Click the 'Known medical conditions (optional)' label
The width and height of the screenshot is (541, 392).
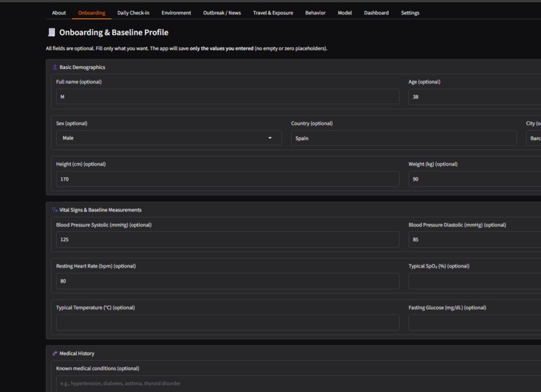point(98,368)
